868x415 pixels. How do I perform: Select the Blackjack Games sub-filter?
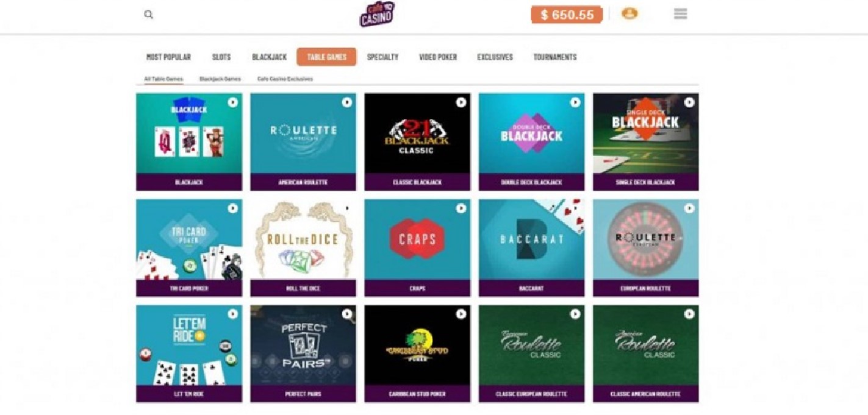coord(220,79)
